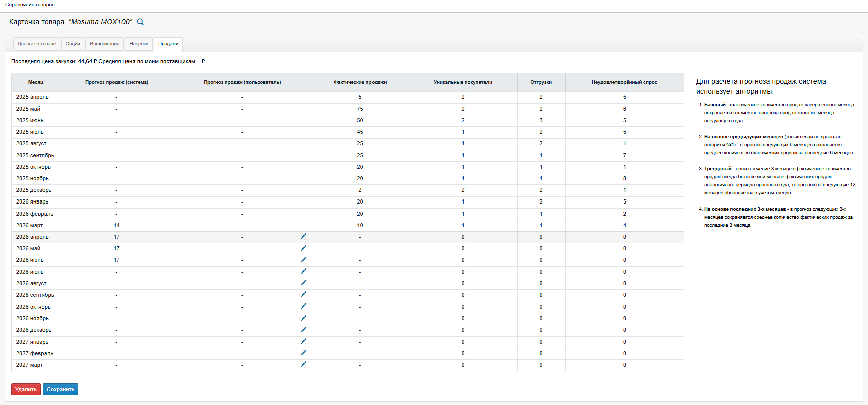
Task: Click the Уникальные покупатели column header
Action: (x=463, y=82)
